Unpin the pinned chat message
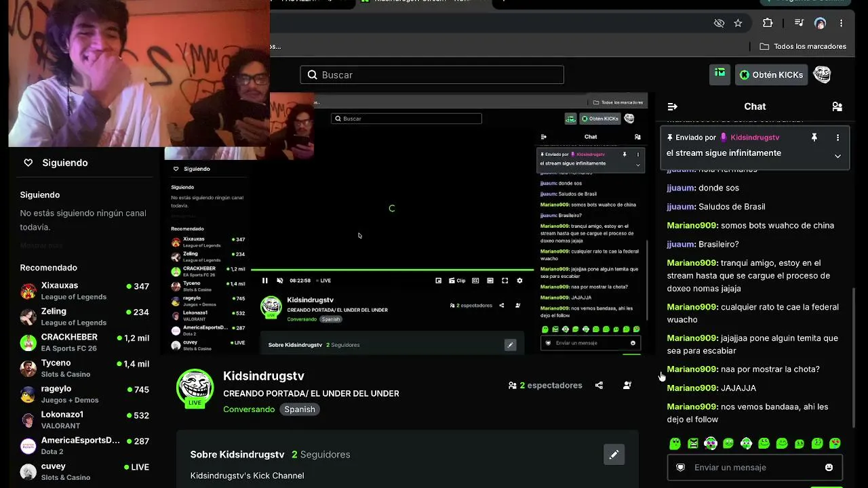868x488 pixels. pos(814,138)
